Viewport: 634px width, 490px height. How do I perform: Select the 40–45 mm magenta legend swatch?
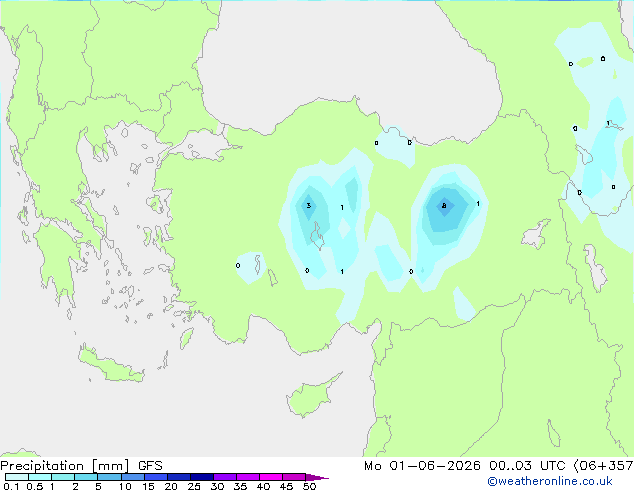click(x=271, y=477)
